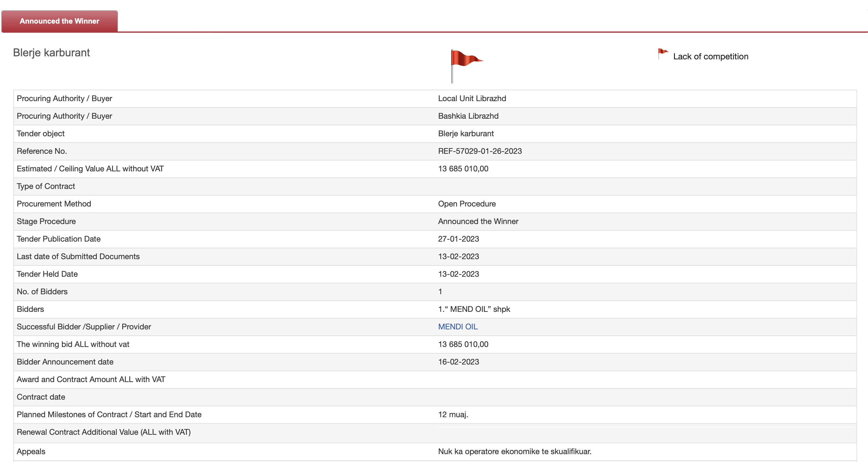Viewport: 868px width, 462px height.
Task: Select the Lack of competition label
Action: click(711, 56)
